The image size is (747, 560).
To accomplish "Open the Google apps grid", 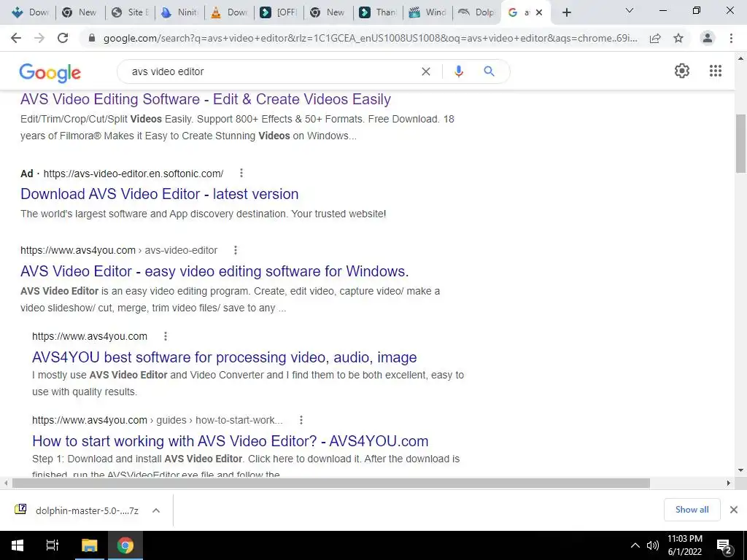I will (x=716, y=71).
